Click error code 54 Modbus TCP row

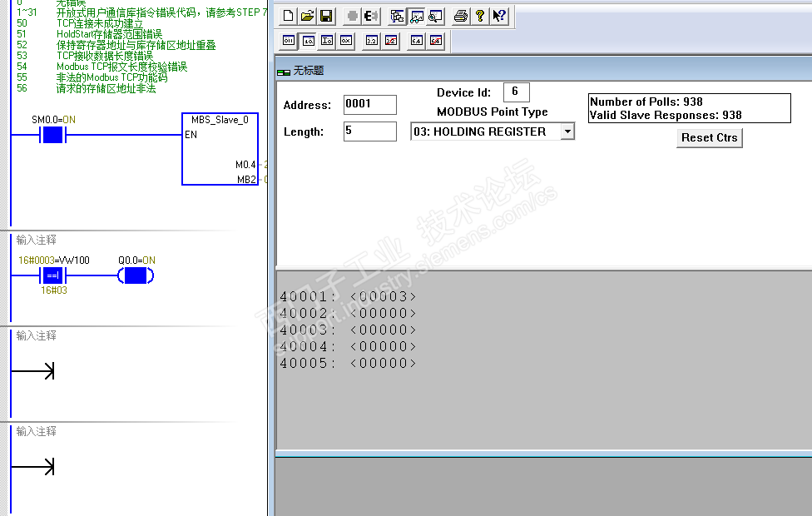(x=101, y=67)
